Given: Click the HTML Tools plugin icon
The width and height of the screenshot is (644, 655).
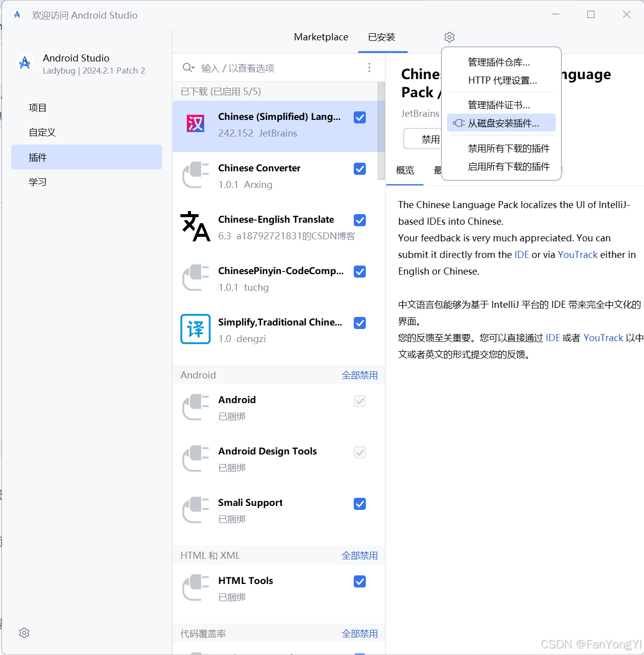Looking at the screenshot, I should 196,587.
